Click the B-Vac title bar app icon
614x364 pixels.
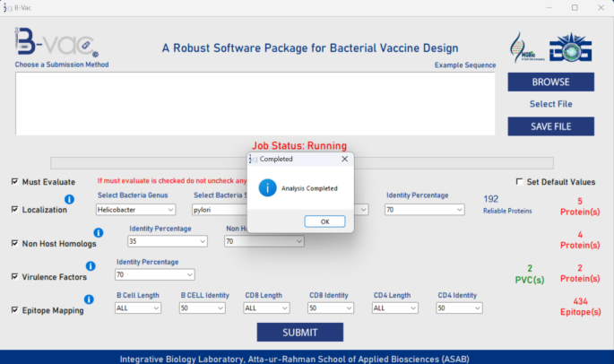click(7, 7)
